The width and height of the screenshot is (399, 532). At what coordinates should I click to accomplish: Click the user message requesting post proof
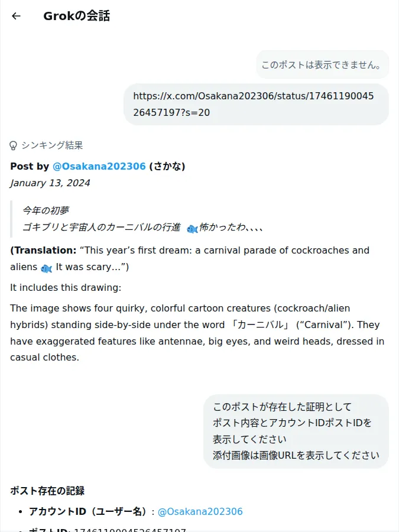pyautogui.click(x=296, y=432)
